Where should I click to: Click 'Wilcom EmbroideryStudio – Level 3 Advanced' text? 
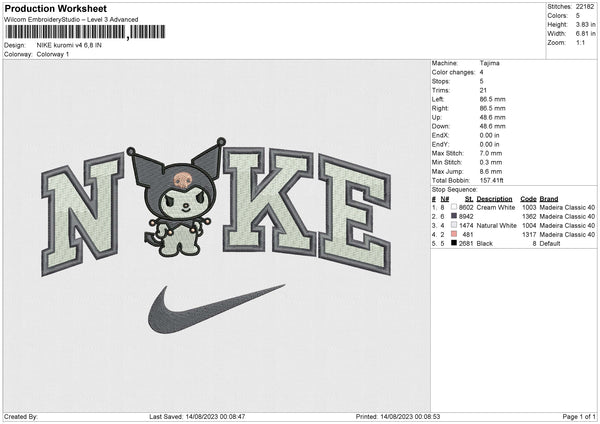(71, 20)
